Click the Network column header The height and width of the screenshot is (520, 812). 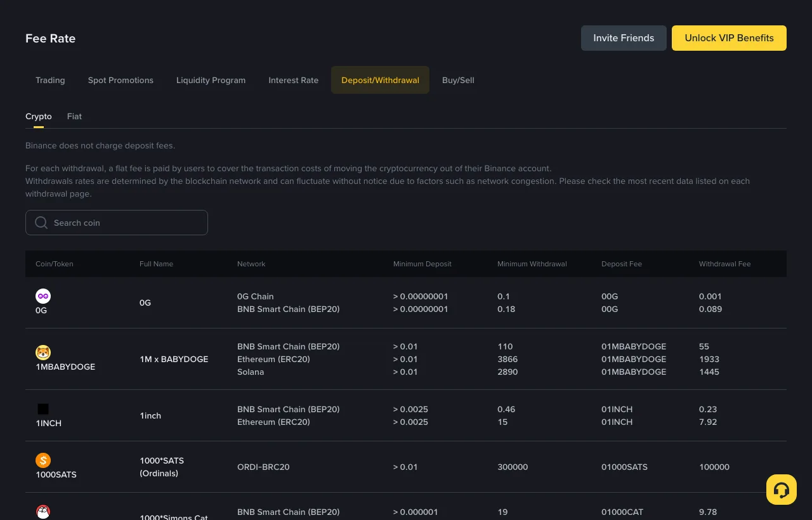[x=251, y=264]
